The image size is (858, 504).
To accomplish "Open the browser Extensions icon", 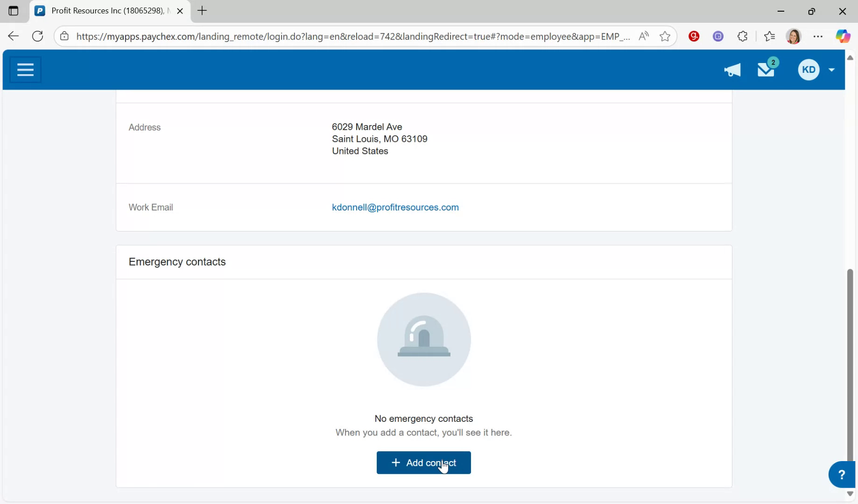I will coord(742,36).
